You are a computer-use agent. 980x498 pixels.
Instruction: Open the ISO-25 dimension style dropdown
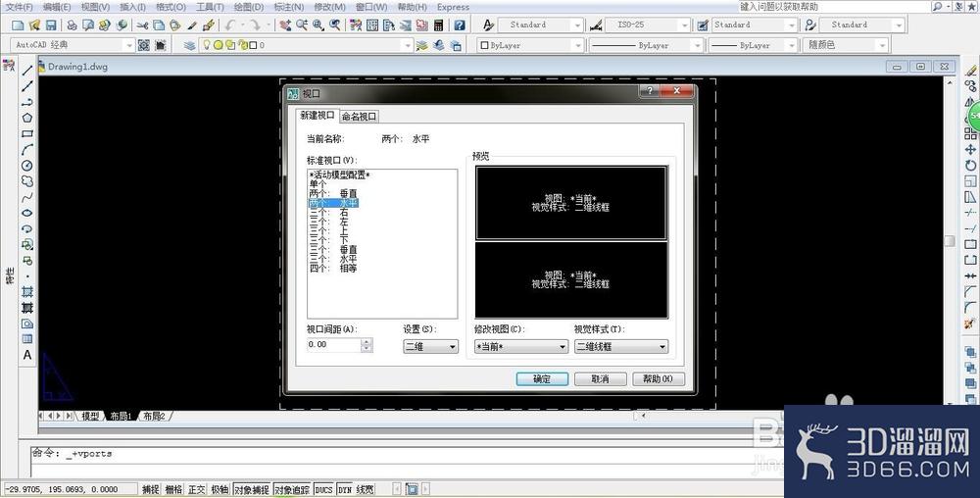pos(646,25)
